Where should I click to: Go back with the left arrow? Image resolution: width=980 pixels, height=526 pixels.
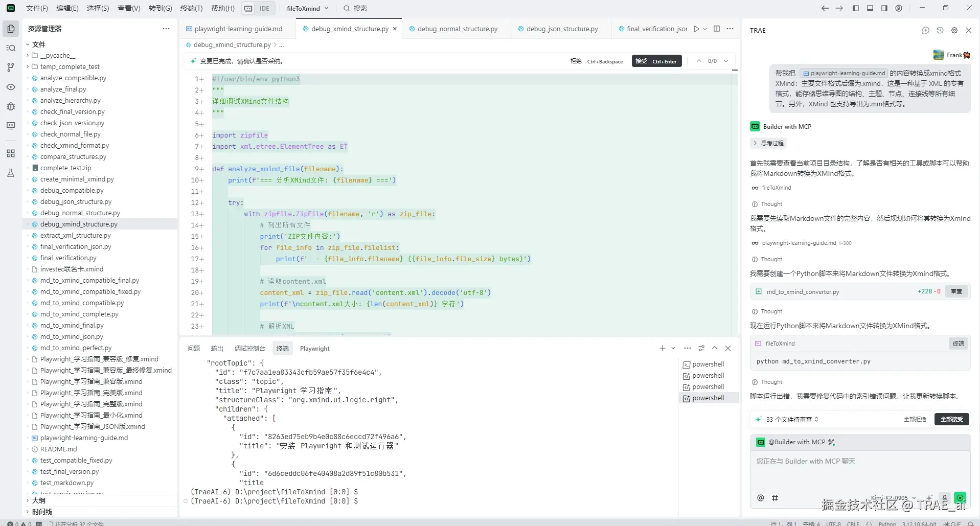tap(825, 8)
